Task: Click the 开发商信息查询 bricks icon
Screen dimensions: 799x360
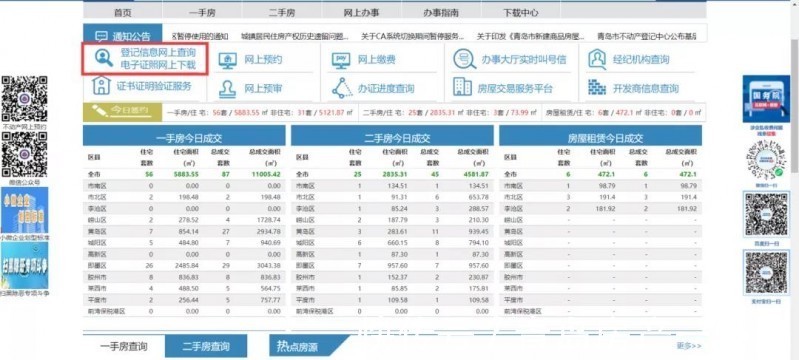Action: (597, 88)
